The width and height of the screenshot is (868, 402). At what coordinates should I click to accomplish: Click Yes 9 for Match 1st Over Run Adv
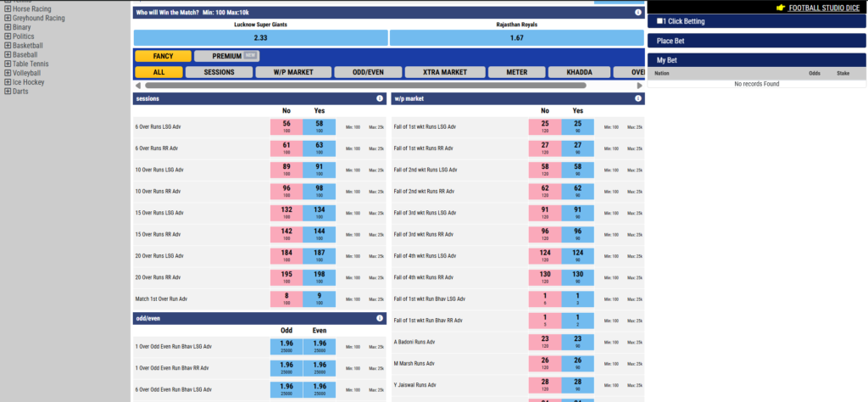click(320, 299)
